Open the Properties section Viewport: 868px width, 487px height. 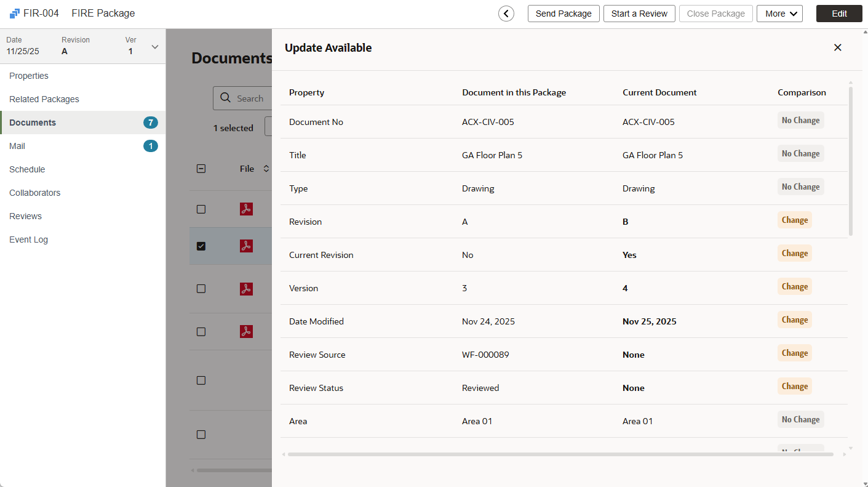(x=29, y=76)
